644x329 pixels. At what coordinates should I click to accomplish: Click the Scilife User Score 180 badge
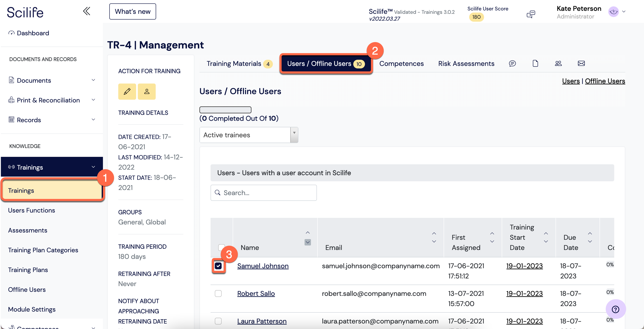[476, 17]
